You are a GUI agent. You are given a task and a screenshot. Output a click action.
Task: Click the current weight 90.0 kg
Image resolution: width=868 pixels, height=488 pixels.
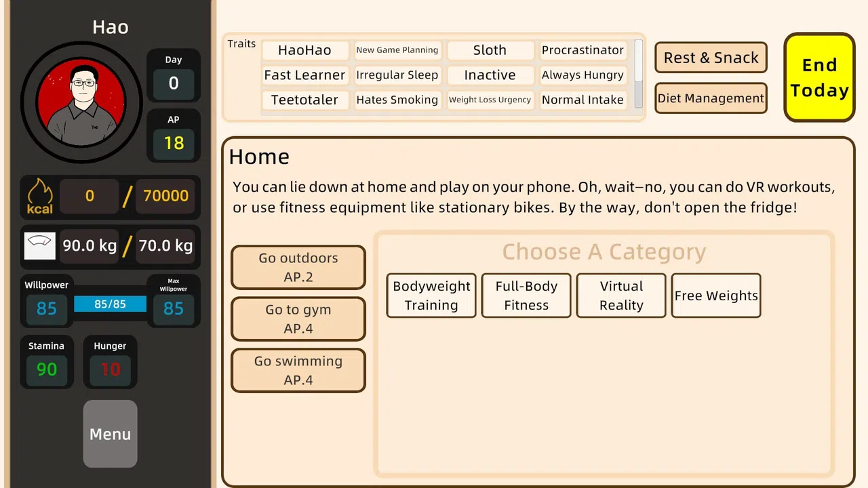coord(90,245)
